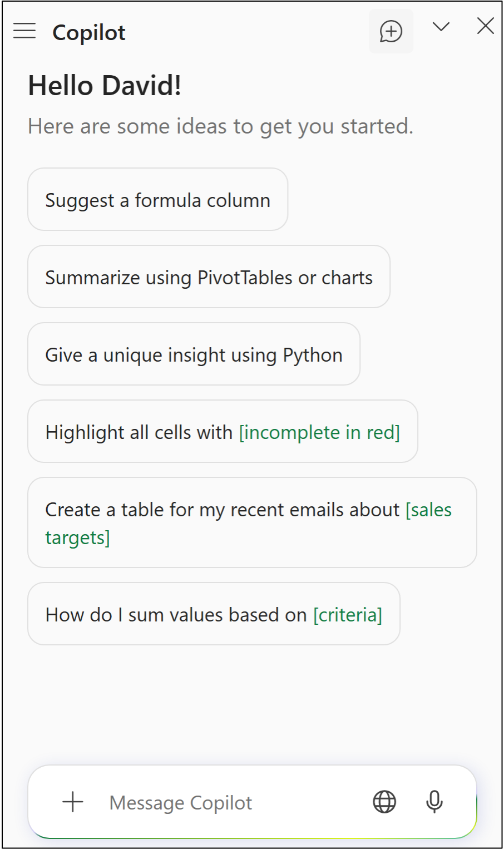Click the globe web search icon
Screen dimensions: 504x849
[384, 802]
